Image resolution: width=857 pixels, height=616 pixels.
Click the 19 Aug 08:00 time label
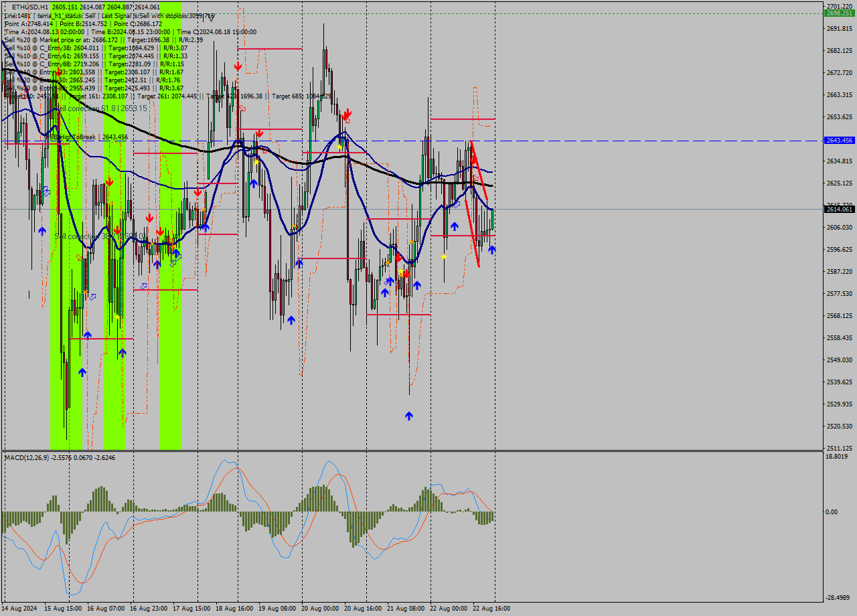point(277,609)
